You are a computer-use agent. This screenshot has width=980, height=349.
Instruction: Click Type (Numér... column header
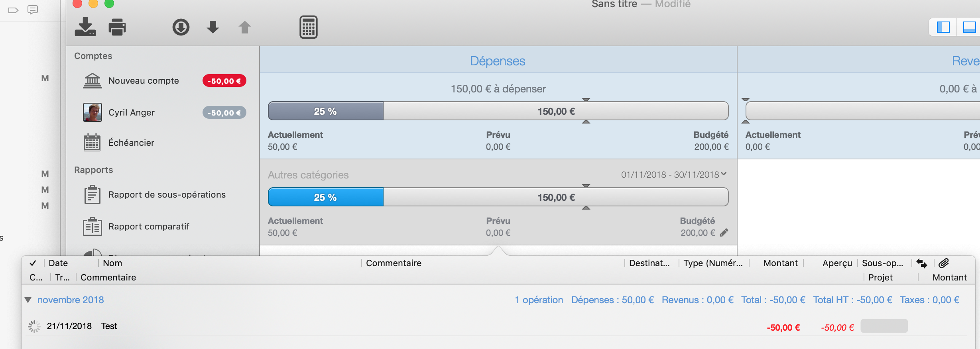click(713, 263)
